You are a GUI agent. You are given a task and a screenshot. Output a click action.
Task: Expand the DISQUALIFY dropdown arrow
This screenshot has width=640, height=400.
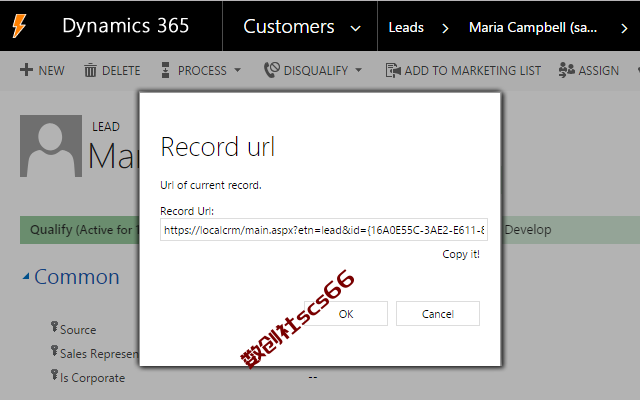pyautogui.click(x=358, y=70)
